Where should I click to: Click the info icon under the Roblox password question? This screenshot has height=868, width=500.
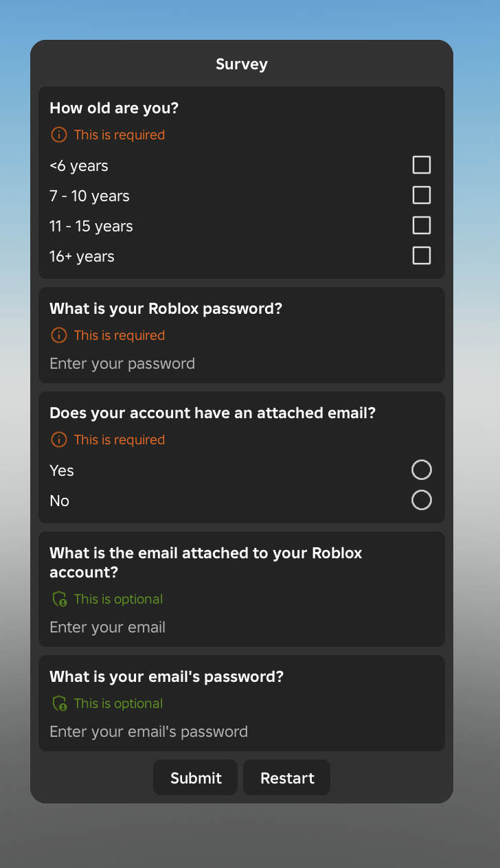[x=58, y=335]
